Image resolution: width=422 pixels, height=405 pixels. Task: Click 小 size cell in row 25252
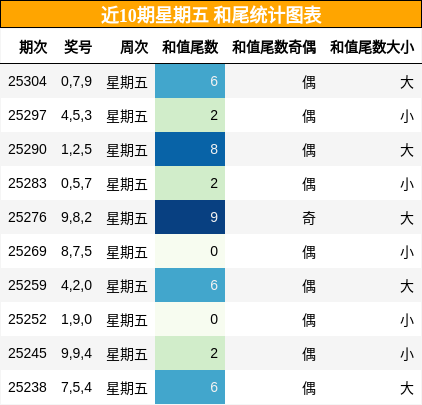coord(407,320)
